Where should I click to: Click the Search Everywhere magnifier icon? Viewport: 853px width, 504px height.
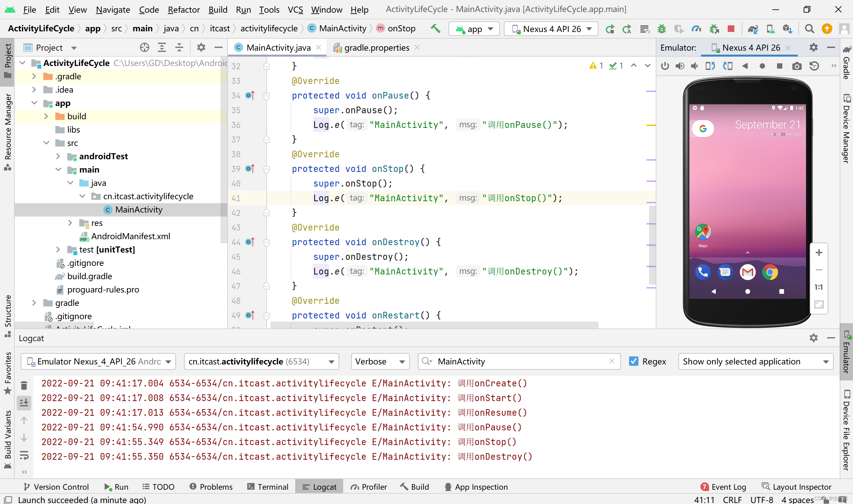pos(810,29)
